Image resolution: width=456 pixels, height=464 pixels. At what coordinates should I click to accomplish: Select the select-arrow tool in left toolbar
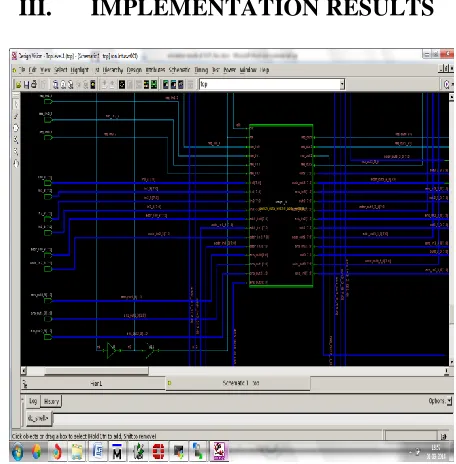tap(16, 104)
